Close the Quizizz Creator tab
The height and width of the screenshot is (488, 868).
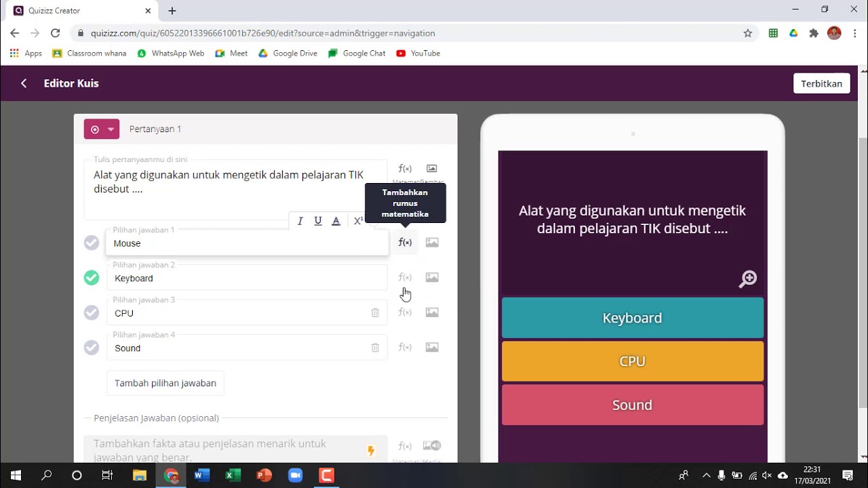tap(148, 11)
